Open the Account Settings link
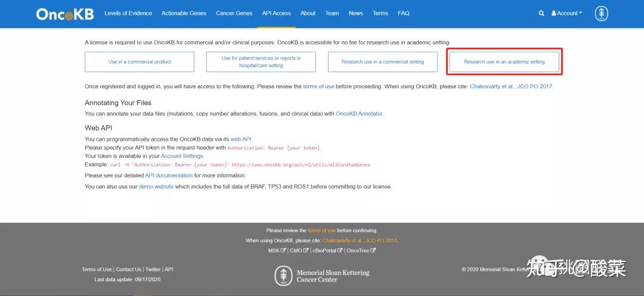 [x=182, y=156]
